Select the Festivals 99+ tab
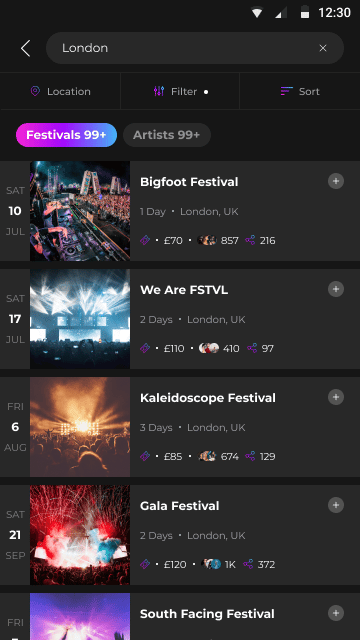 point(67,135)
